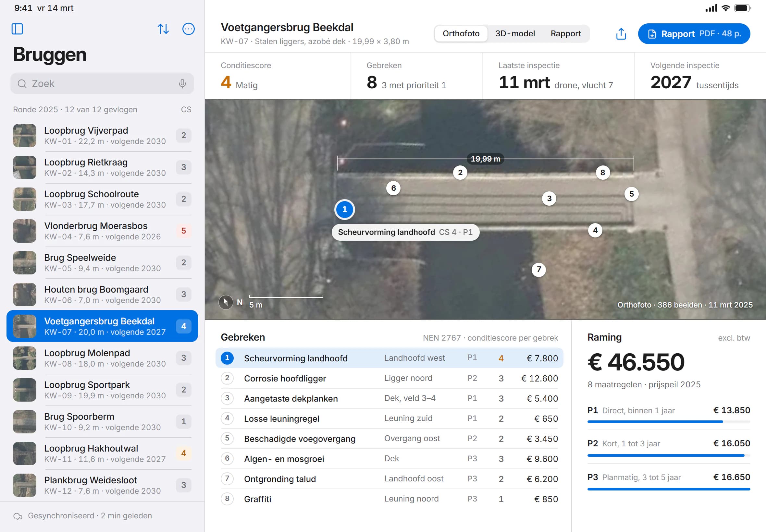Click the Wi-Fi icon in status bar
This screenshot has height=532, width=766.
click(725, 8)
